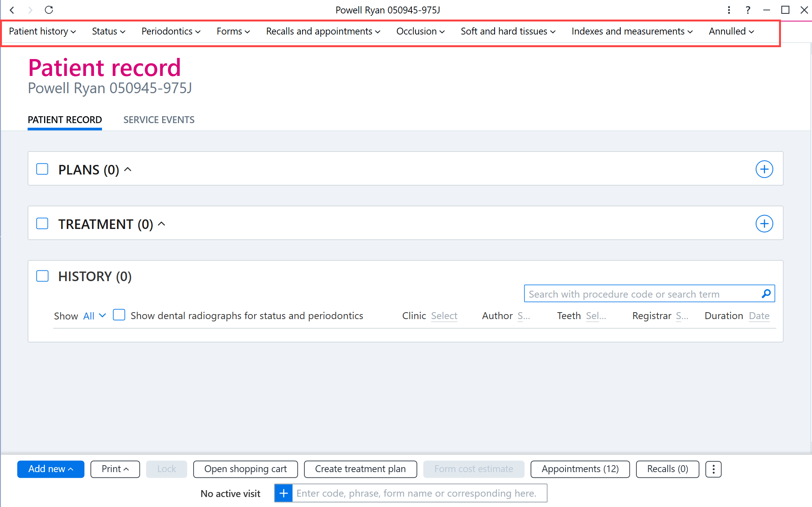Expand the Periodontics menu
Image resolution: width=812 pixels, height=507 pixels.
(x=171, y=31)
